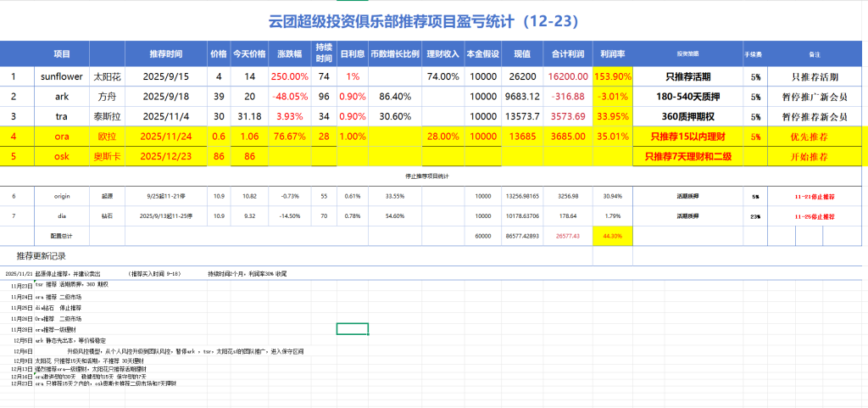Select the 合计利润 column header

(x=567, y=53)
